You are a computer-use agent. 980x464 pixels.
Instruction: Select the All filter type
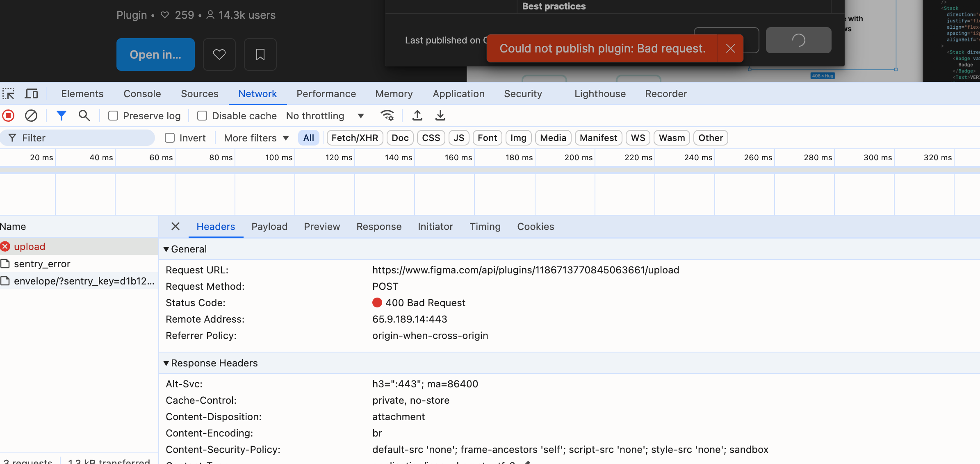(x=309, y=138)
